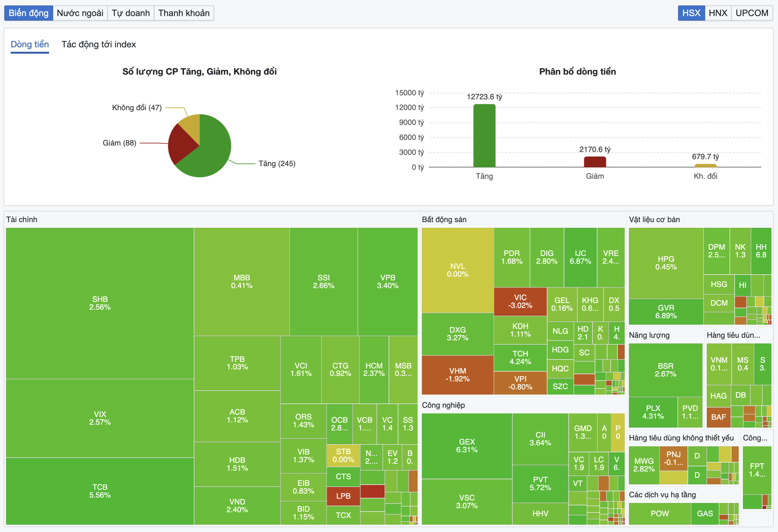The image size is (778, 532).
Task: Select the CII 3.64% block
Action: [540, 439]
